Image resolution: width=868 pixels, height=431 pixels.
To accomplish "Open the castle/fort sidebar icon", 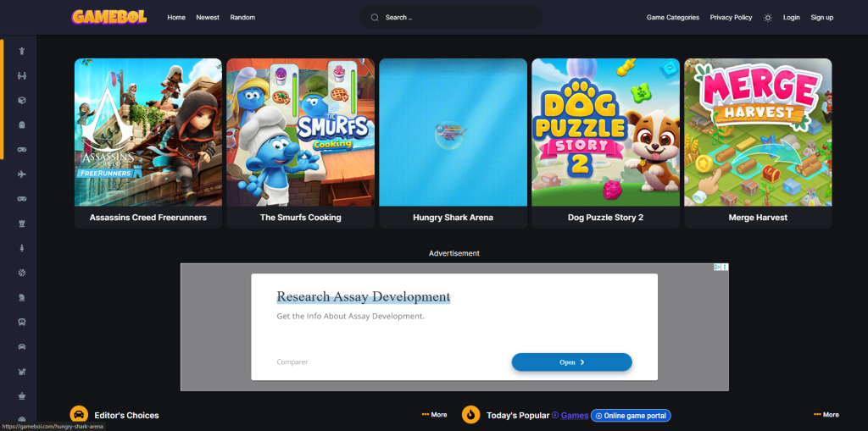I will pyautogui.click(x=22, y=371).
